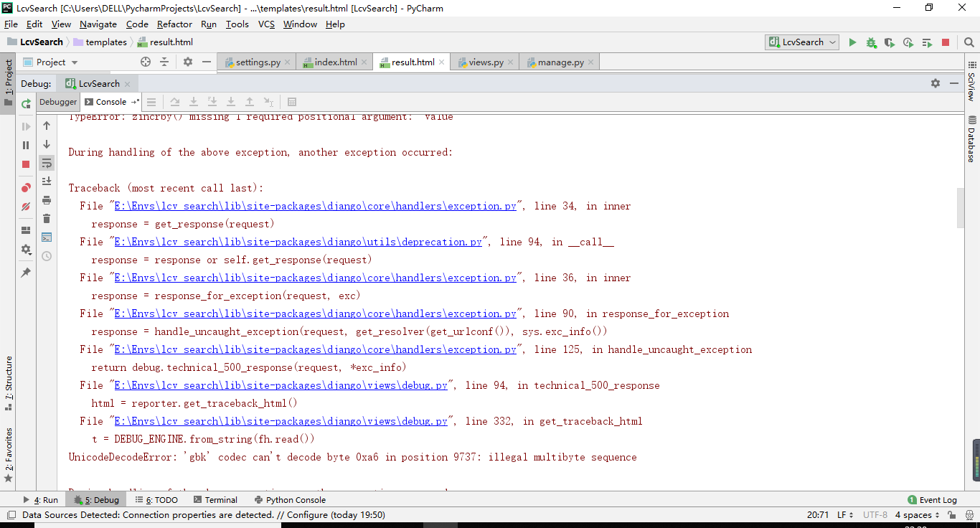Open the Database side panel
Viewport: 980px width, 528px height.
point(972,138)
